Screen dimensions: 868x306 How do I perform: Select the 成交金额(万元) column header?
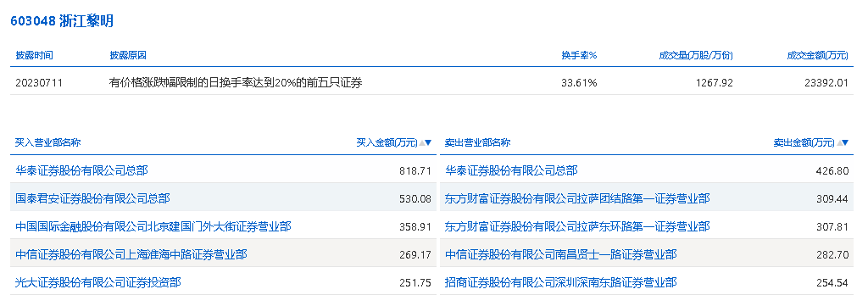[818, 55]
